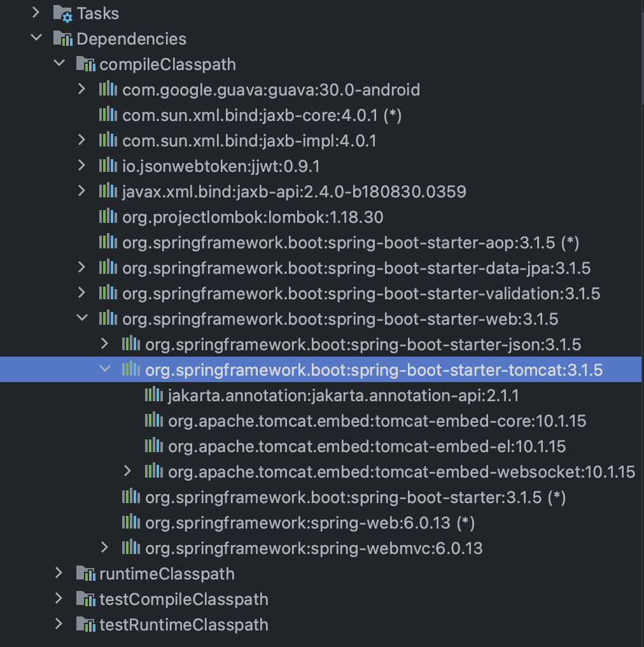The width and height of the screenshot is (644, 647).
Task: Expand the spring-boot-starter-json:3.1.5 dependency
Action: [104, 343]
